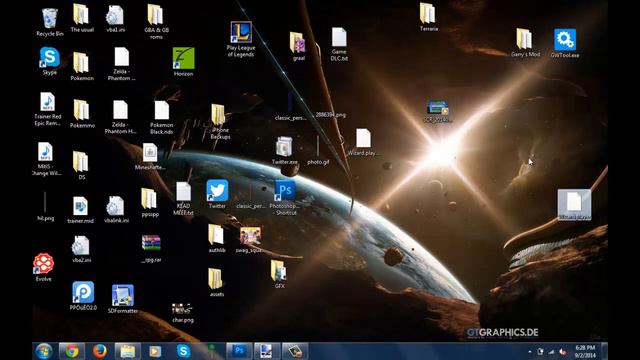Screen dimensions: 640x360
Task: Open the GBA & GB roms folder
Action: (156, 21)
